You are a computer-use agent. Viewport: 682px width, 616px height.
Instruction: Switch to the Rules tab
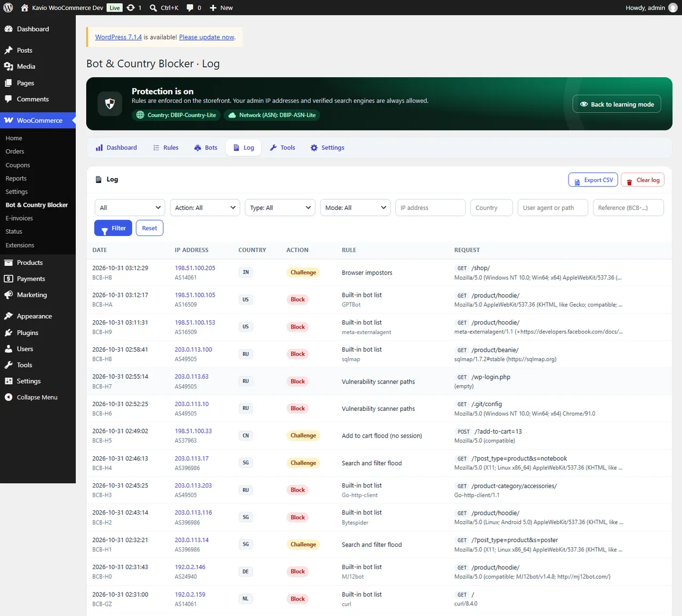coord(166,148)
